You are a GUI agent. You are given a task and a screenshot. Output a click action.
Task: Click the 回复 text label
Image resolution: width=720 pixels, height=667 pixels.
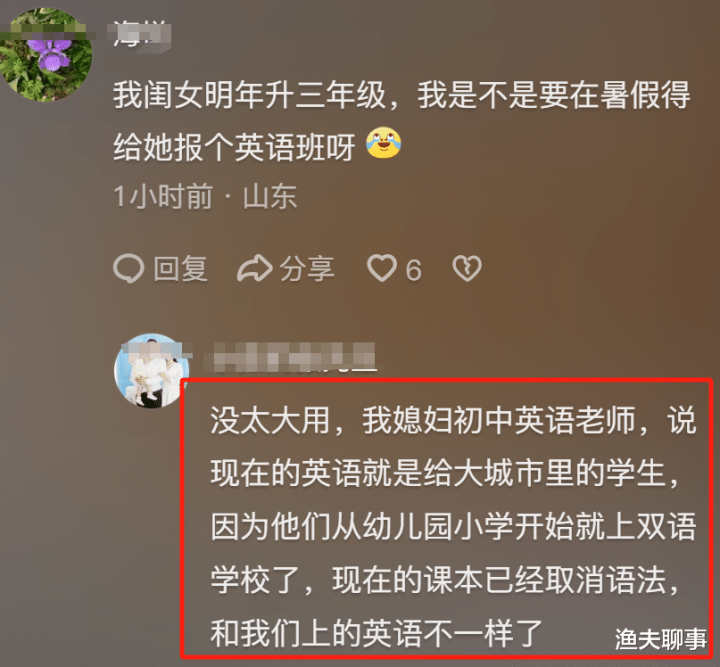click(180, 269)
